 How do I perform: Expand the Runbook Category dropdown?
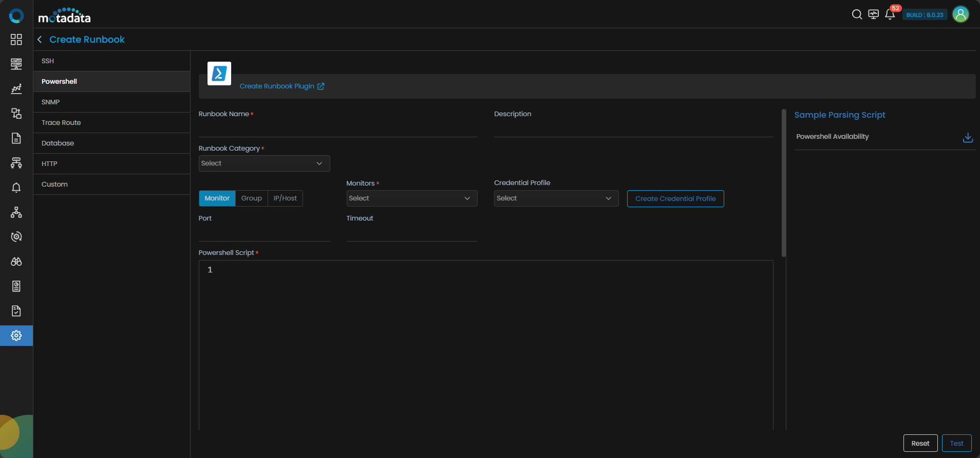pyautogui.click(x=264, y=163)
